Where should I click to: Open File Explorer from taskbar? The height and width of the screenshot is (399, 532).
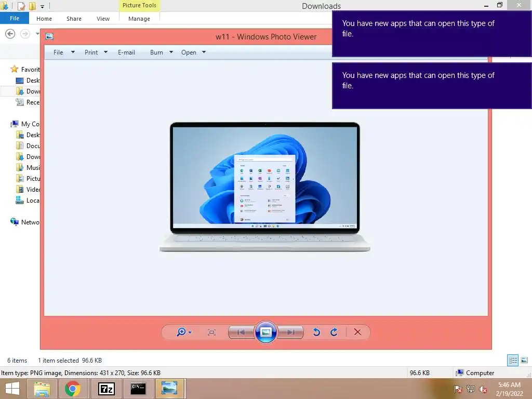(x=42, y=389)
